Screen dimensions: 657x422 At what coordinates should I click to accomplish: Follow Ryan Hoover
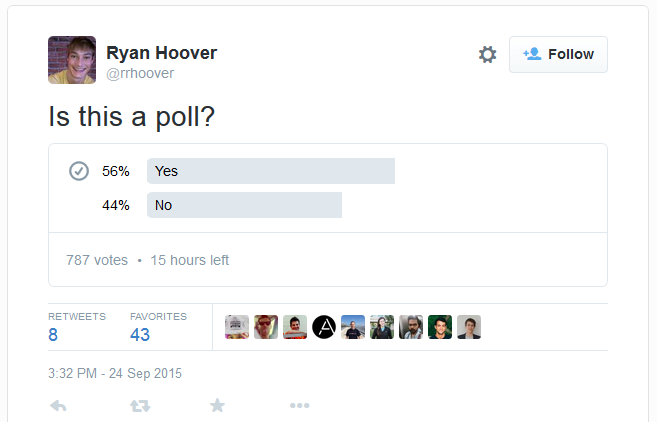(x=558, y=54)
